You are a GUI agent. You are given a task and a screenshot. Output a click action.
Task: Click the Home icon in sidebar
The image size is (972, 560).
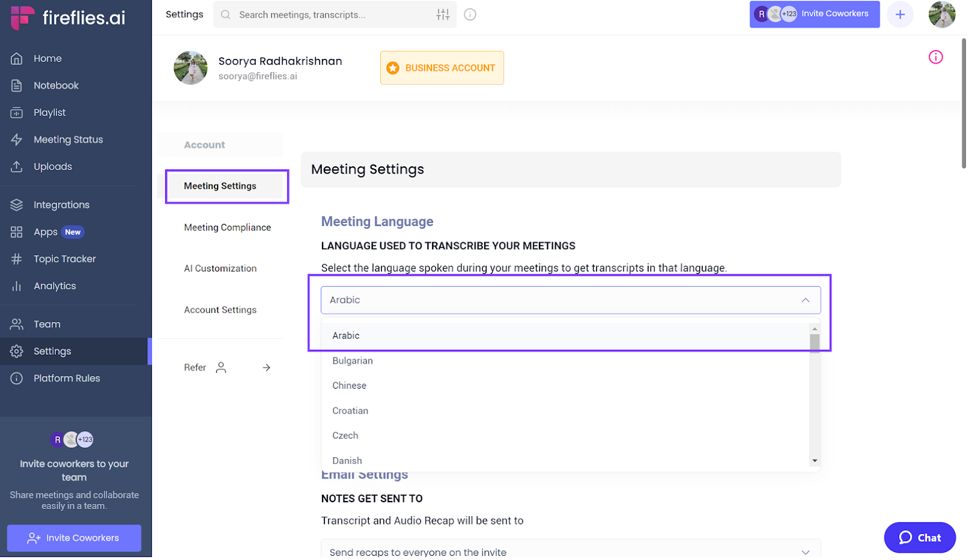pyautogui.click(x=16, y=59)
